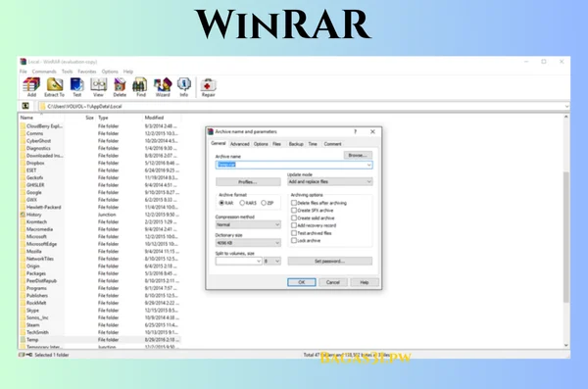This screenshot has width=588, height=389.
Task: Select the History junction icon
Action: pos(23,215)
